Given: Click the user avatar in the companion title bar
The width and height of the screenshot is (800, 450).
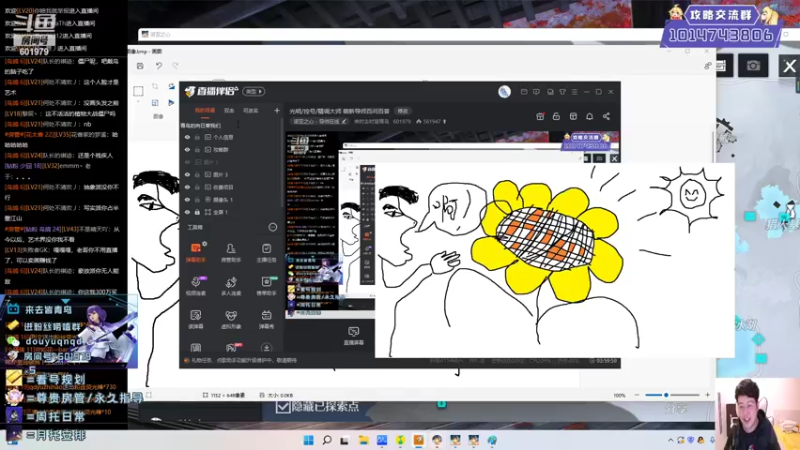Looking at the screenshot, I should coord(504,92).
